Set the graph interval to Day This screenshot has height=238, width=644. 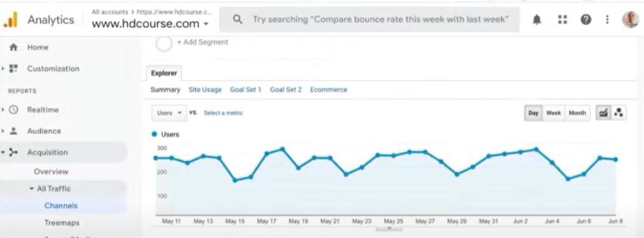point(533,113)
